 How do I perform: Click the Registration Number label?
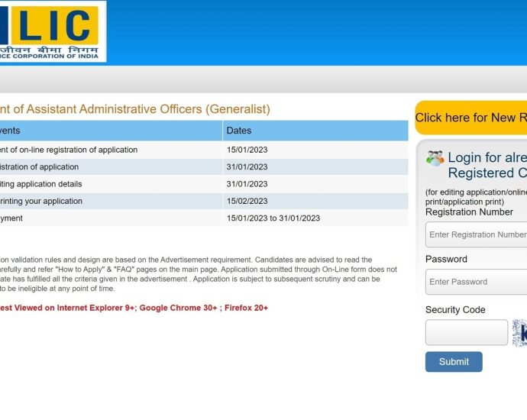(x=469, y=212)
